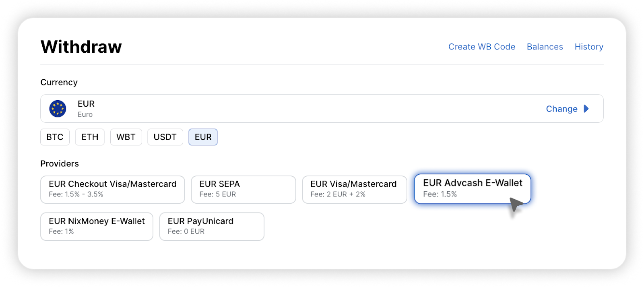The image size is (644, 287).
Task: Choose the USDT quick currency chip
Action: [165, 137]
